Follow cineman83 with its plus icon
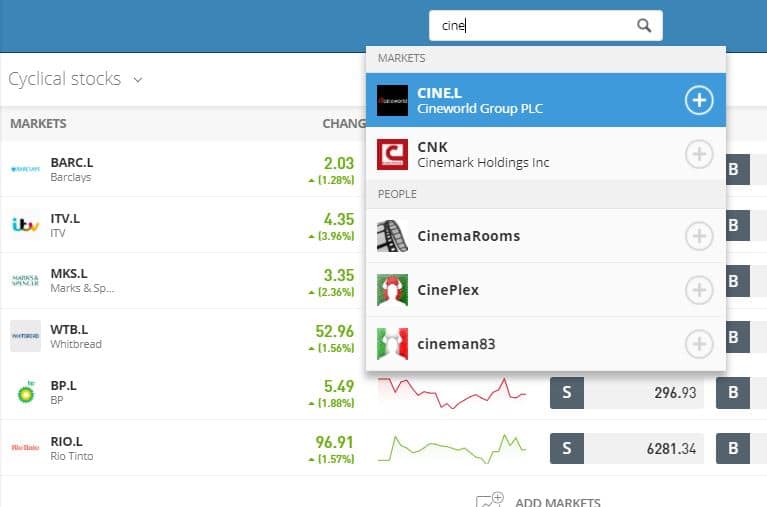Image resolution: width=767 pixels, height=507 pixels. coord(699,344)
